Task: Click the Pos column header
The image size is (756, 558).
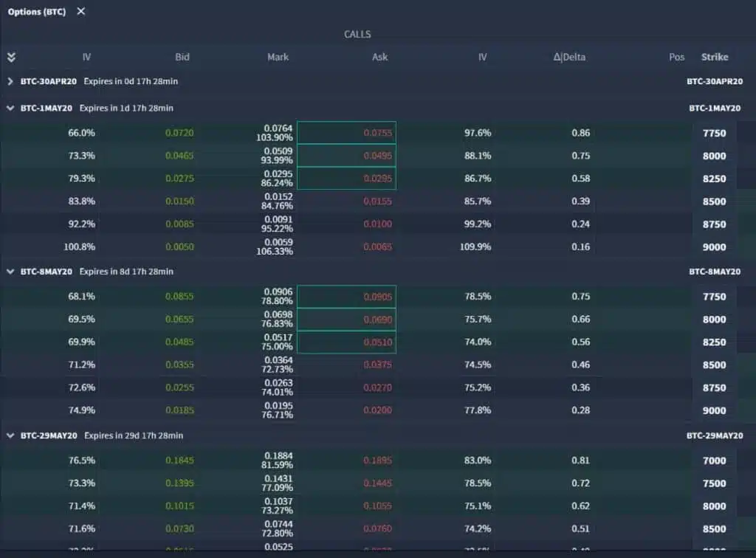Action: pos(676,57)
